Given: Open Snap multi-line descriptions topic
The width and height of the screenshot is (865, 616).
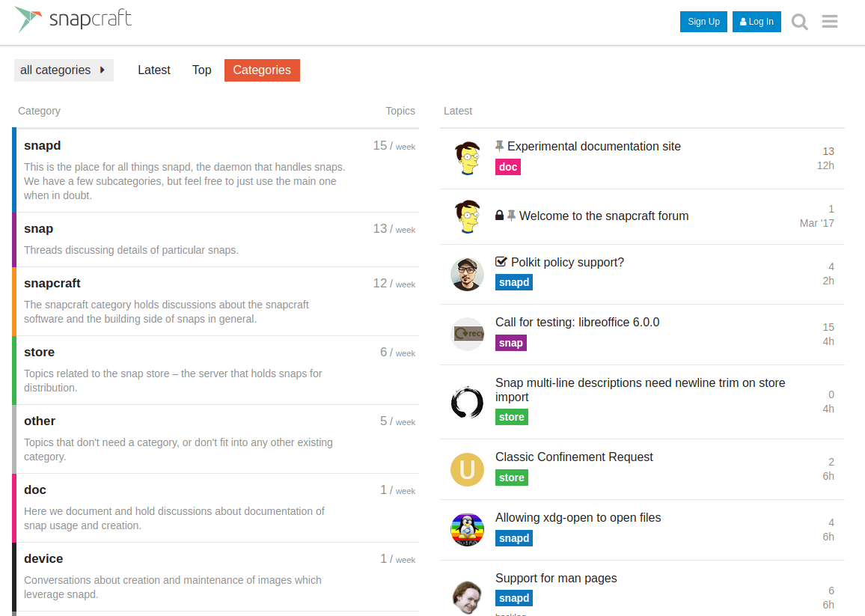Looking at the screenshot, I should (641, 390).
